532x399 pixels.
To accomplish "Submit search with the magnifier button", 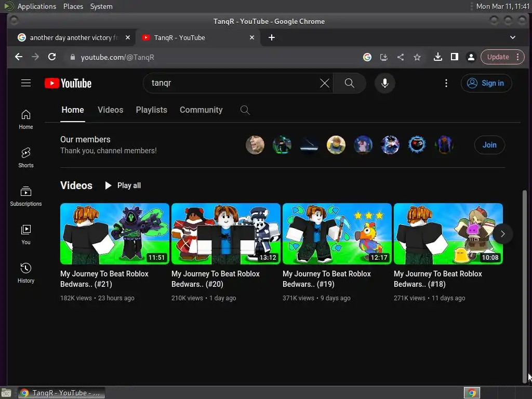I will pos(350,83).
